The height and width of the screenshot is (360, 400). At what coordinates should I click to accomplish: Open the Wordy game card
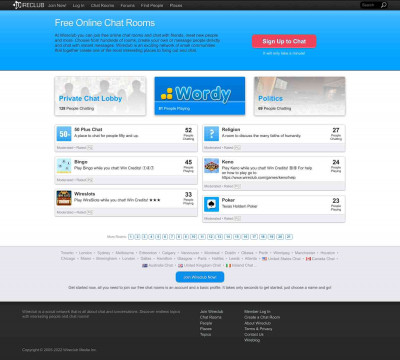tap(200, 96)
